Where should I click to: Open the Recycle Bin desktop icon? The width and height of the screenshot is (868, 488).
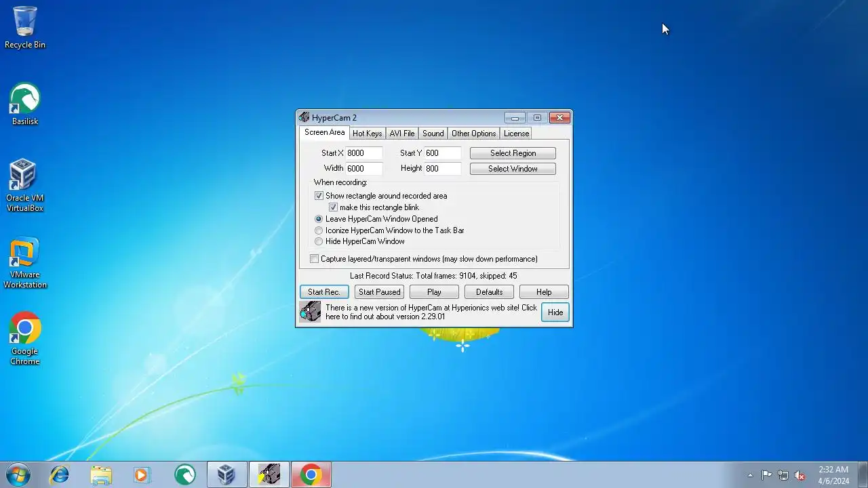click(x=25, y=27)
